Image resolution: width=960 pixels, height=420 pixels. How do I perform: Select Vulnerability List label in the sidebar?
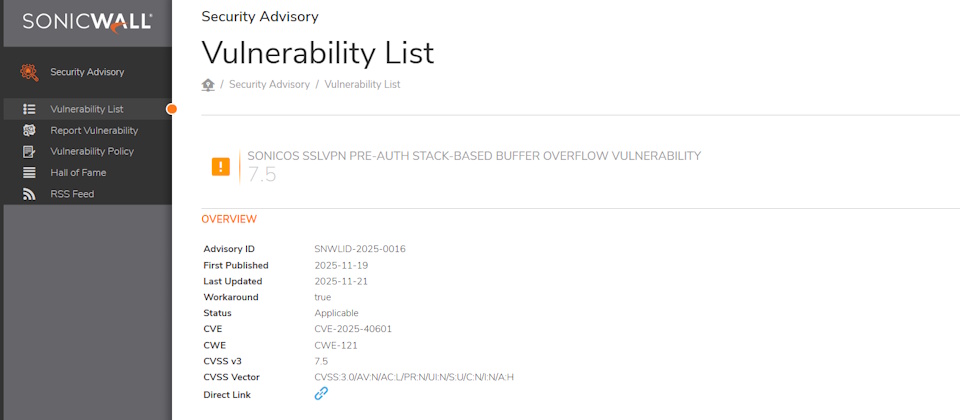(87, 109)
